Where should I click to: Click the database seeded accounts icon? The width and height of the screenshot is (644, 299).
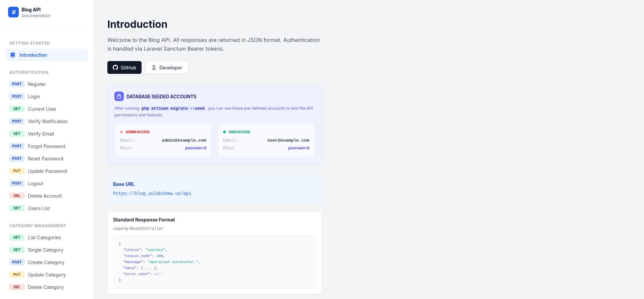pyautogui.click(x=119, y=96)
